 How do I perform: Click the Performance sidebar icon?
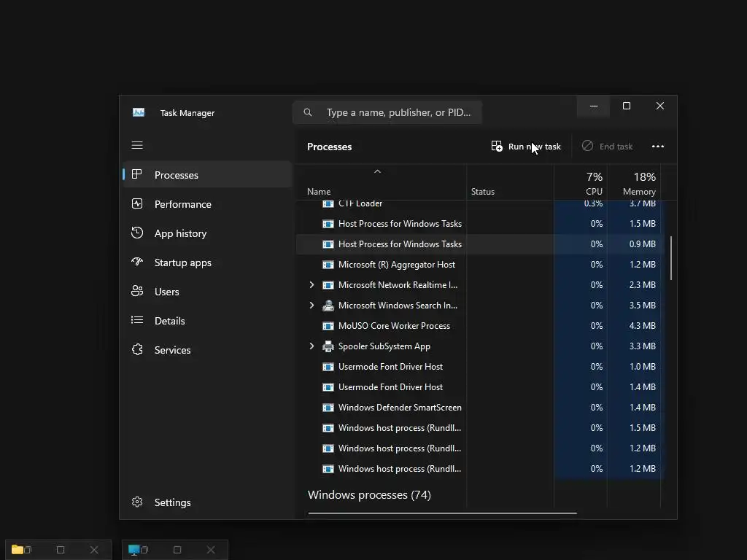click(136, 204)
